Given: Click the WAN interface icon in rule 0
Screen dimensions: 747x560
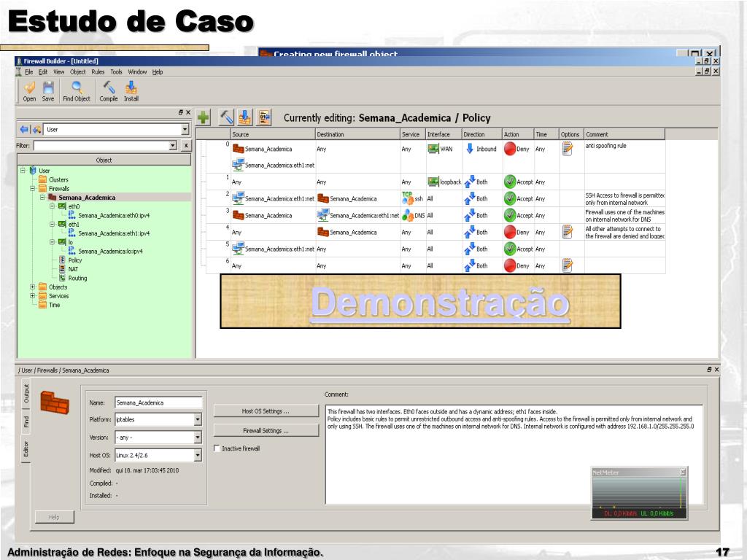Looking at the screenshot, I should tap(433, 149).
